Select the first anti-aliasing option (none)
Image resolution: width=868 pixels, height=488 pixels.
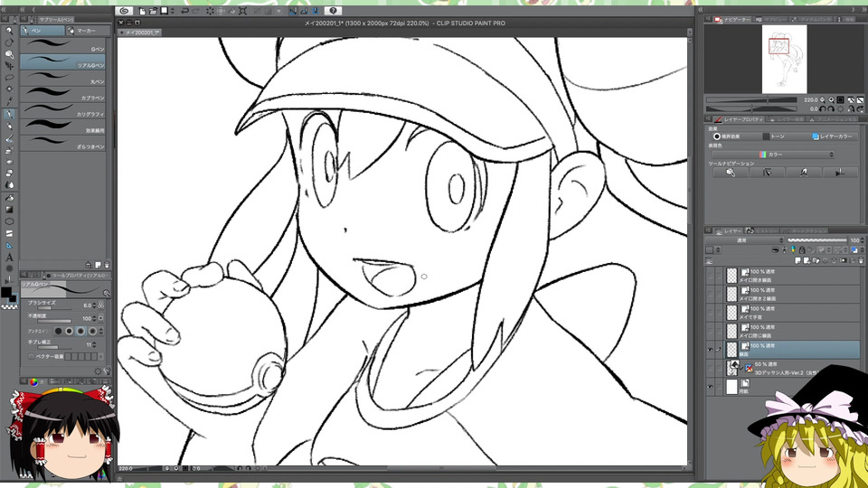pyautogui.click(x=58, y=331)
